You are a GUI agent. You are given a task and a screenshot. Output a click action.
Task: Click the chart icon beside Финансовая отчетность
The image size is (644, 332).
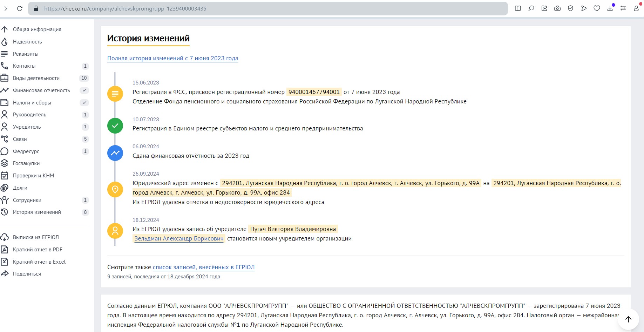[x=4, y=90]
